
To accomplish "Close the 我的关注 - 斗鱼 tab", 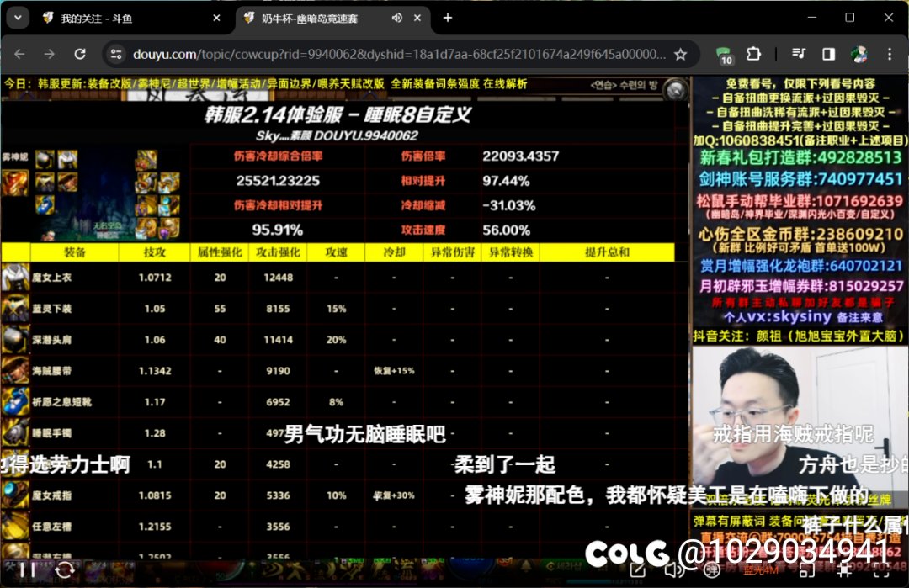I will point(216,18).
